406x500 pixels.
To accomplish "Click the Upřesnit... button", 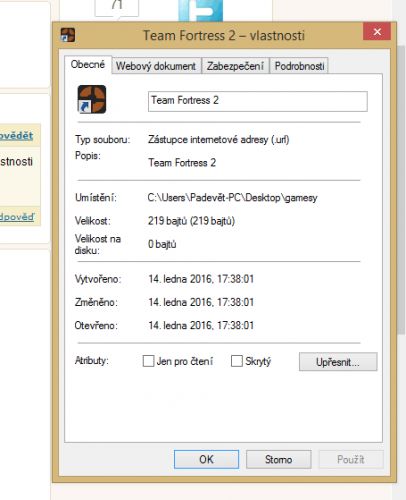I will [338, 362].
